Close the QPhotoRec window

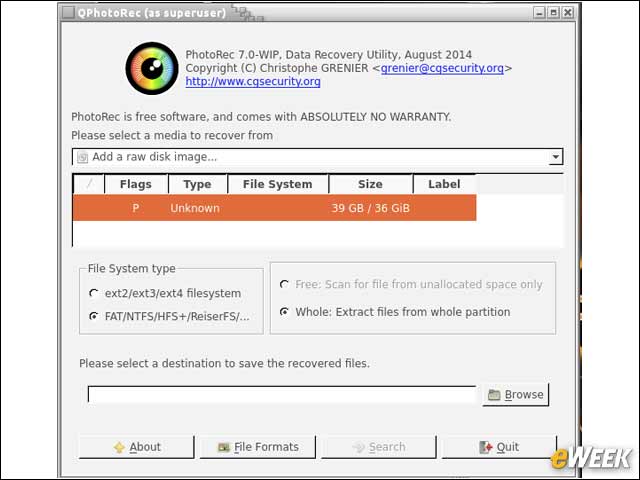568,13
